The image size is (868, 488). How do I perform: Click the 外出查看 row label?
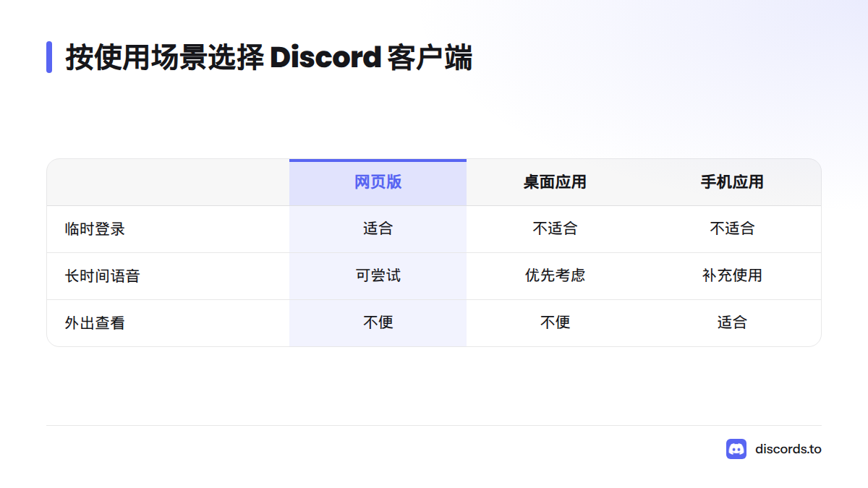tap(95, 323)
